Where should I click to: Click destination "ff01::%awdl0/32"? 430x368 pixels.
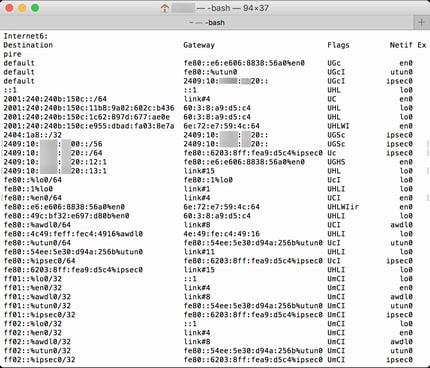(x=37, y=297)
